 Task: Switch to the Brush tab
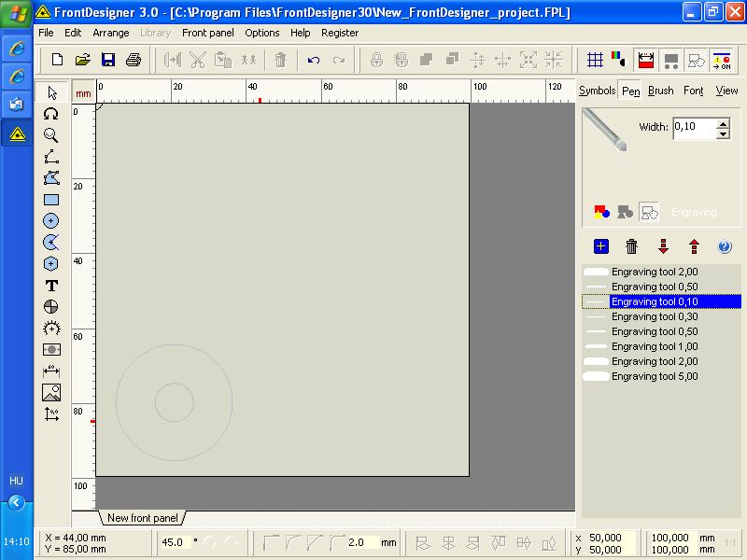pyautogui.click(x=660, y=91)
